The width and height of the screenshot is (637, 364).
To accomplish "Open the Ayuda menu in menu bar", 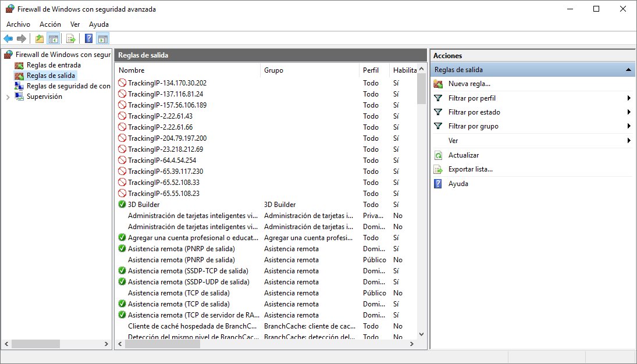I will pos(99,24).
